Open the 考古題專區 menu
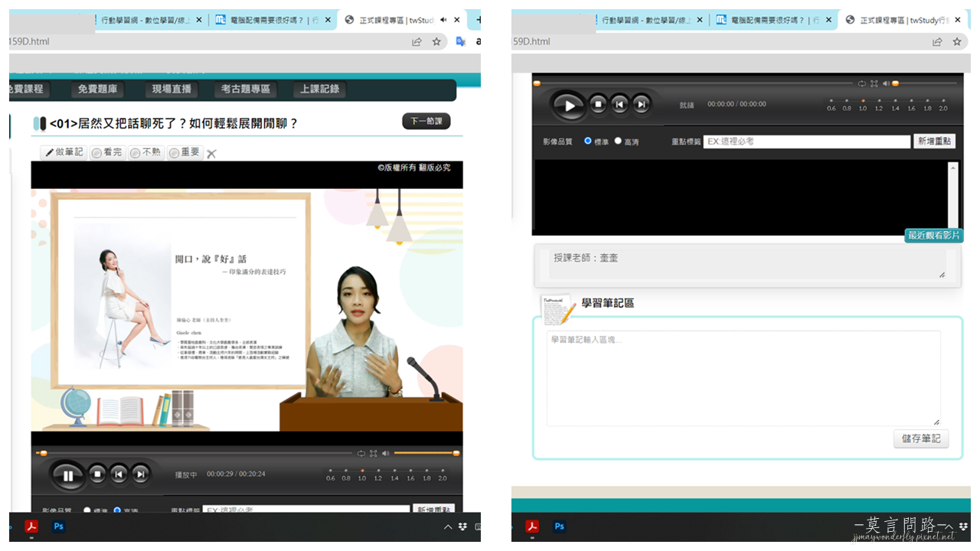This screenshot has width=980, height=551. pos(246,89)
